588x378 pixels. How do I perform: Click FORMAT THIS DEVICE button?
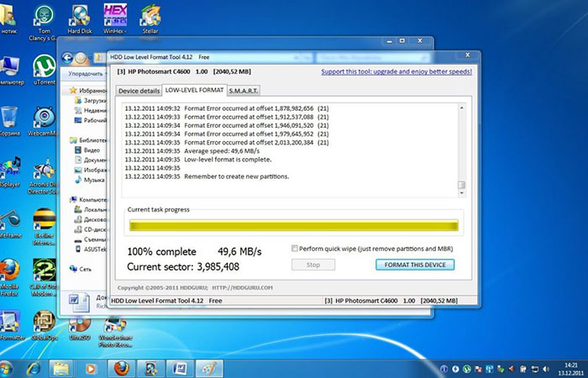(x=415, y=265)
